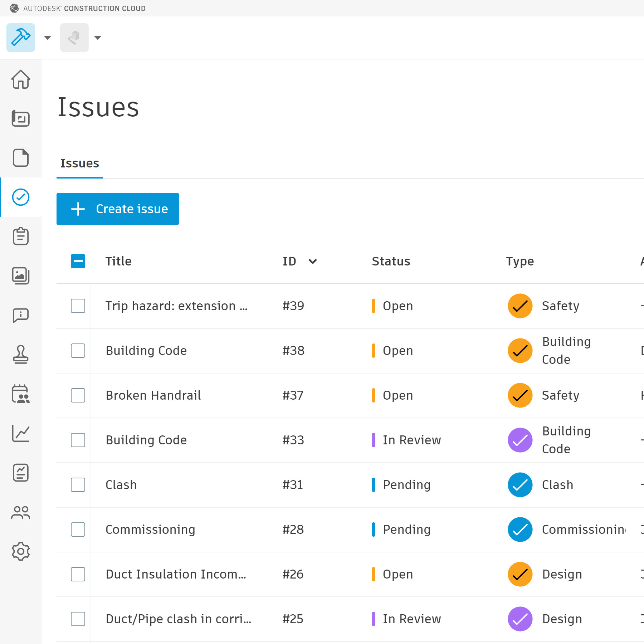
Task: Switch to the Issues tab
Action: pos(79,163)
